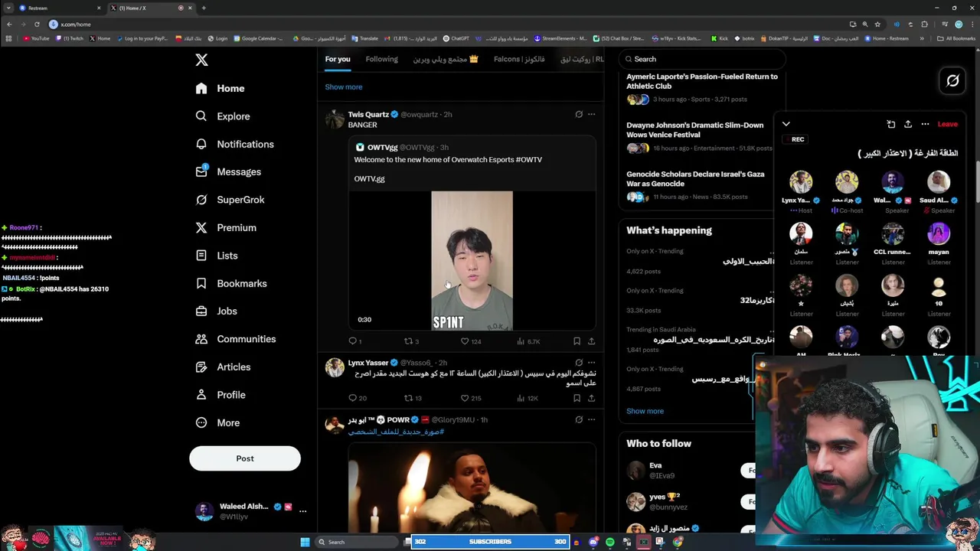Viewport: 980px width, 551px height.
Task: Collapse the Space panel with the chevron
Action: pos(786,124)
